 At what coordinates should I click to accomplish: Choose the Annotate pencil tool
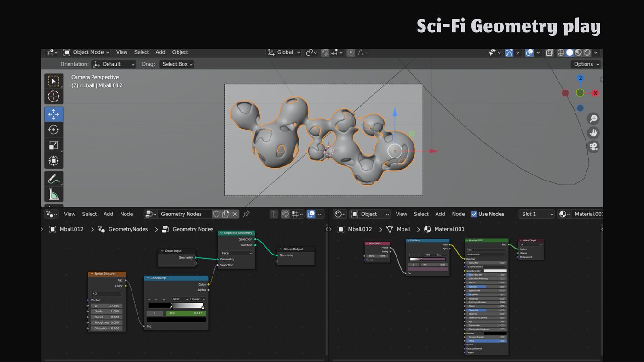(54, 179)
